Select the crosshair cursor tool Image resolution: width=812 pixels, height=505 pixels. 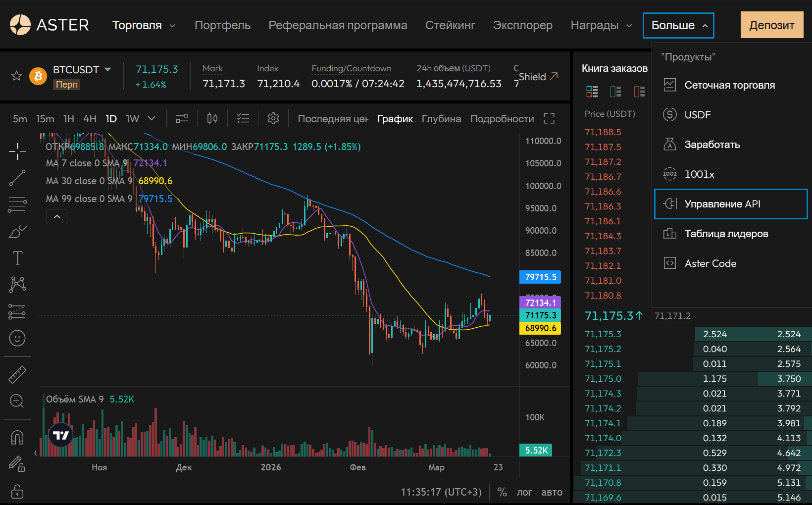coord(17,151)
